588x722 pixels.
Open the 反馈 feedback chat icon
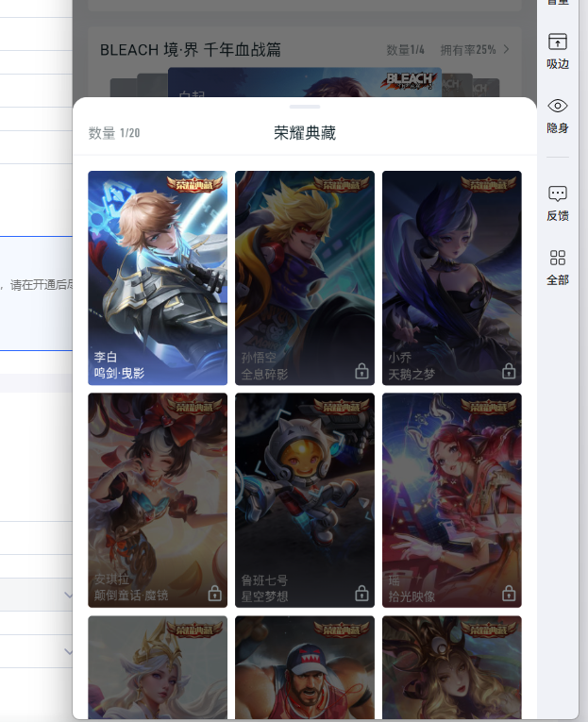(x=558, y=193)
